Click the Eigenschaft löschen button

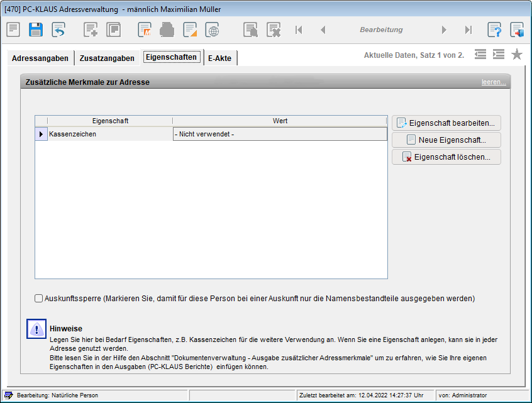click(446, 157)
